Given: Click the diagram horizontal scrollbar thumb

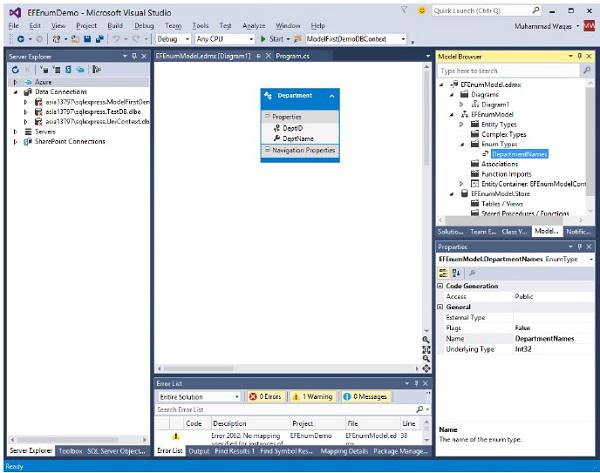Looking at the screenshot, I should (199, 369).
